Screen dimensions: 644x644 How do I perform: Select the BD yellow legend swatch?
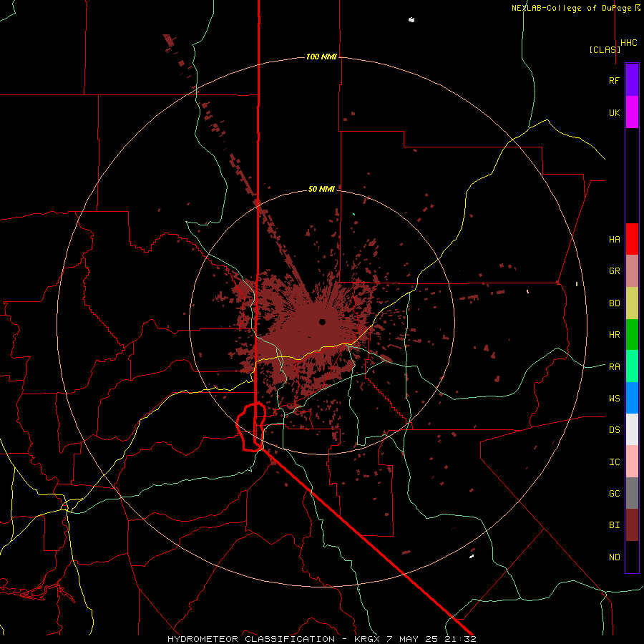(x=632, y=303)
